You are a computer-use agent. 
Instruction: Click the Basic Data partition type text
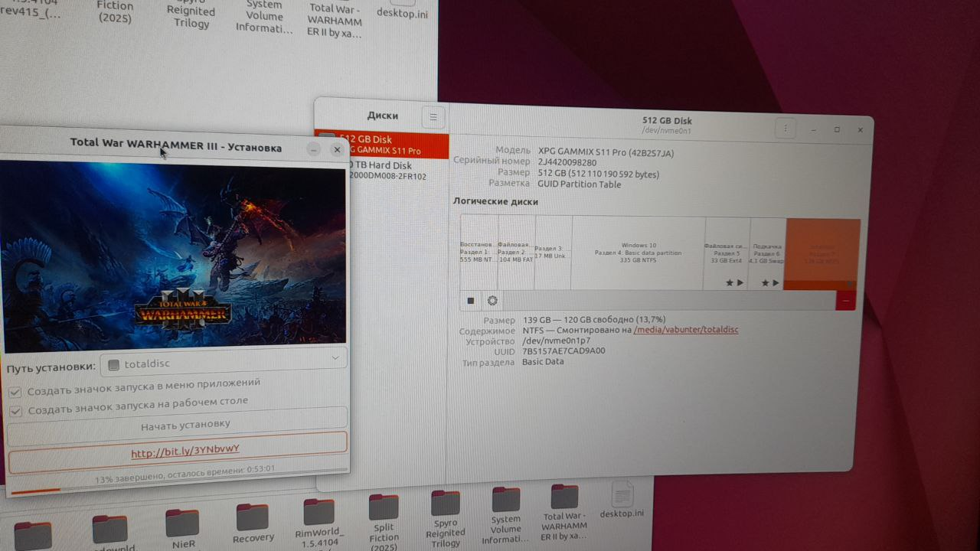coord(543,361)
